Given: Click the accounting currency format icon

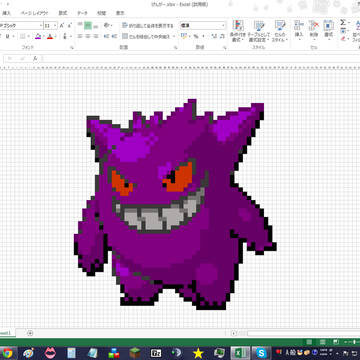Looking at the screenshot, I should click(x=184, y=36).
